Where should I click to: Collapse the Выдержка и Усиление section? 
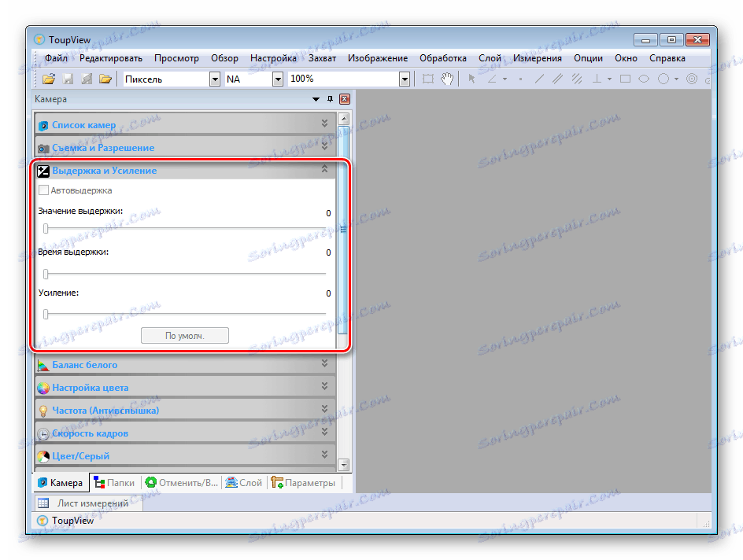coord(324,168)
